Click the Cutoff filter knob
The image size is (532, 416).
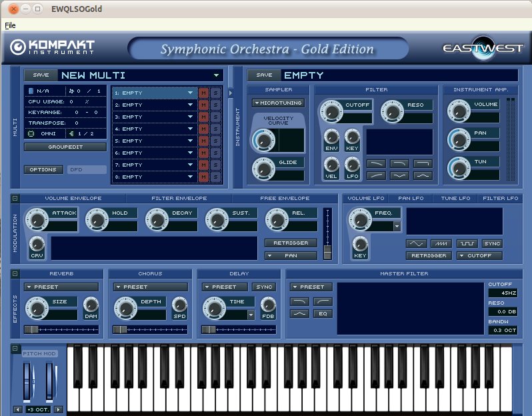pyautogui.click(x=331, y=111)
